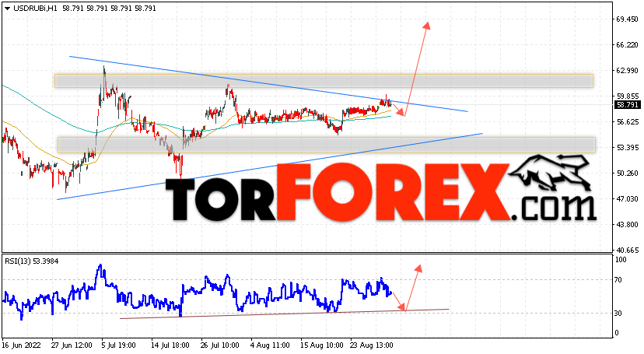Select the RSI 0 level label

[x=617, y=333]
